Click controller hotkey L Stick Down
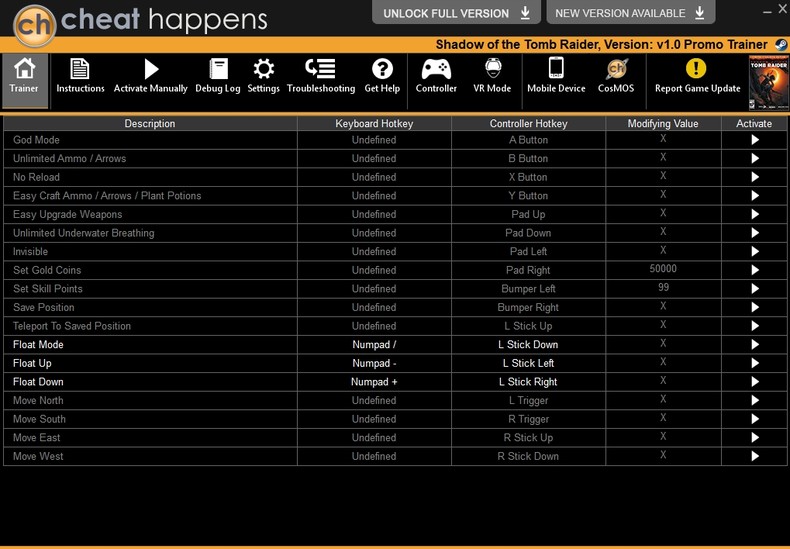This screenshot has height=549, width=790. point(528,345)
